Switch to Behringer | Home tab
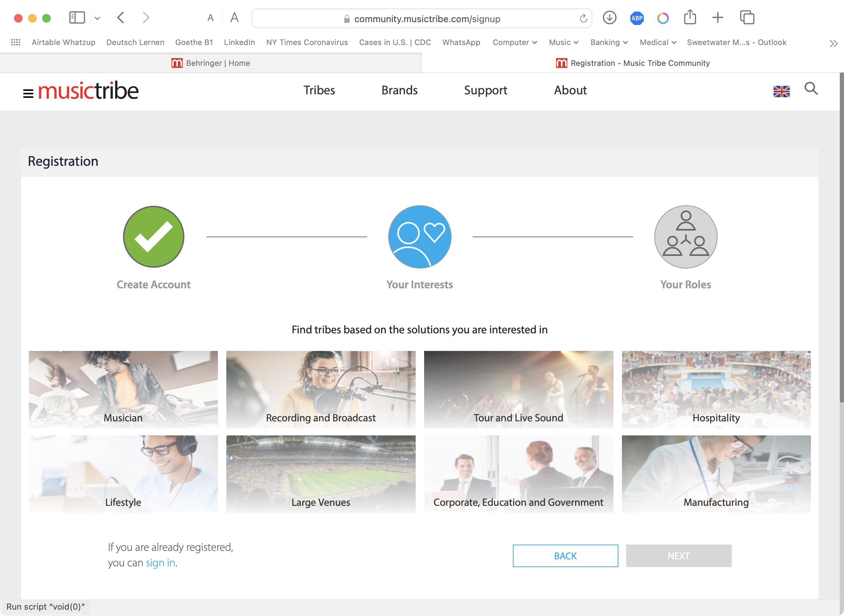Image resolution: width=844 pixels, height=616 pixels. [x=210, y=63]
